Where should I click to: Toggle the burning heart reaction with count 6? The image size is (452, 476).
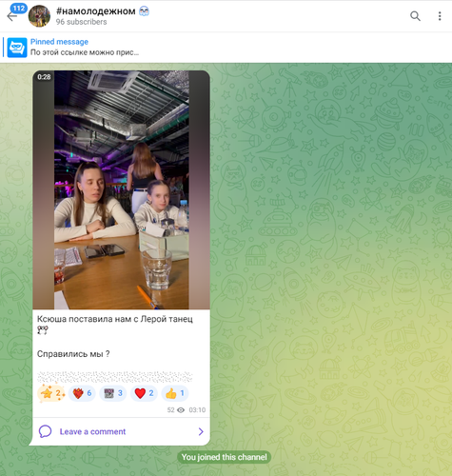coord(82,393)
